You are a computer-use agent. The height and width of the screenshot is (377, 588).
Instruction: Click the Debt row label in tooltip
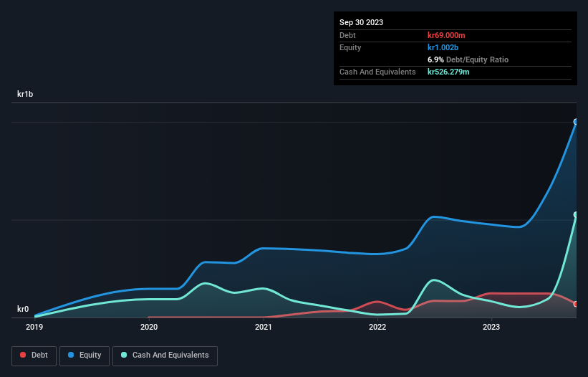347,35
